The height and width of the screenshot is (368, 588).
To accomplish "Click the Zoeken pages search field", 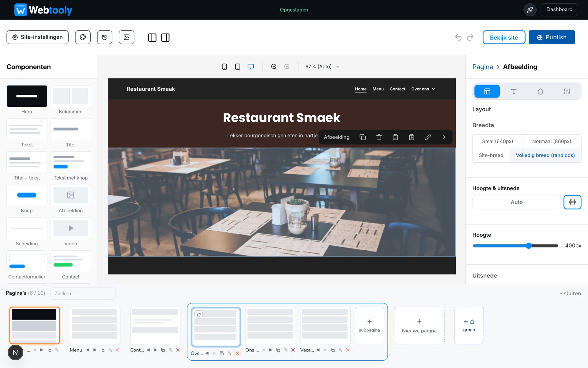I will 83,293.
